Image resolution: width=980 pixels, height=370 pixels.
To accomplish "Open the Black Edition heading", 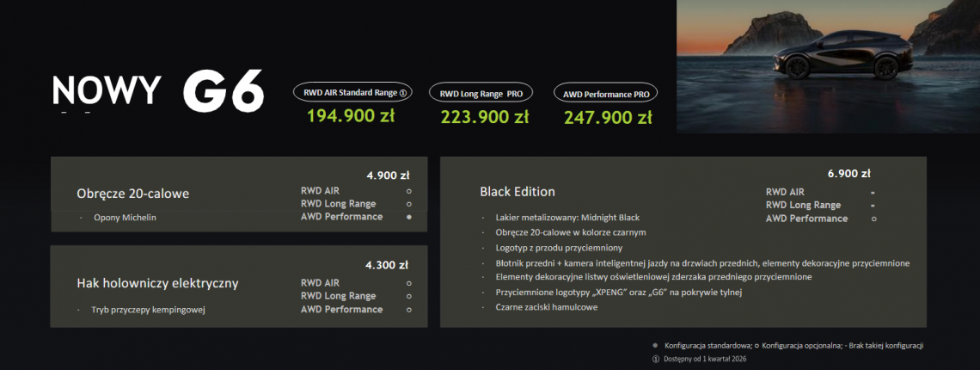I will tap(518, 191).
